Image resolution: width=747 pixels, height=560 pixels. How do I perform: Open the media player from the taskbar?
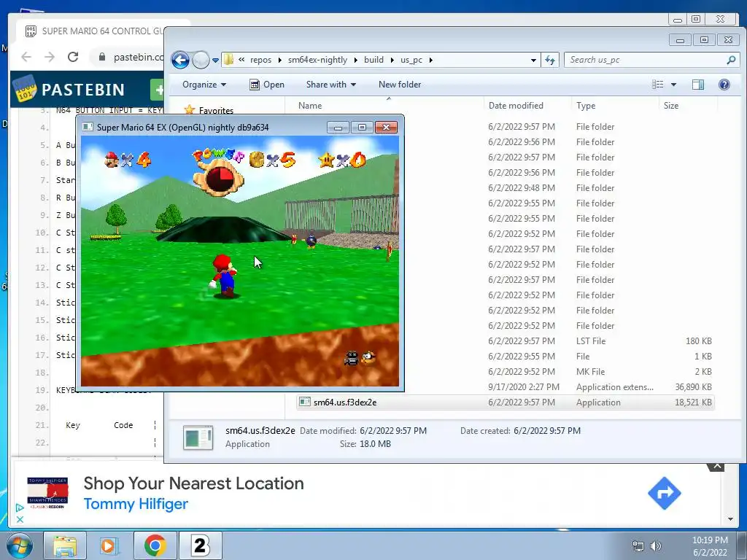109,545
